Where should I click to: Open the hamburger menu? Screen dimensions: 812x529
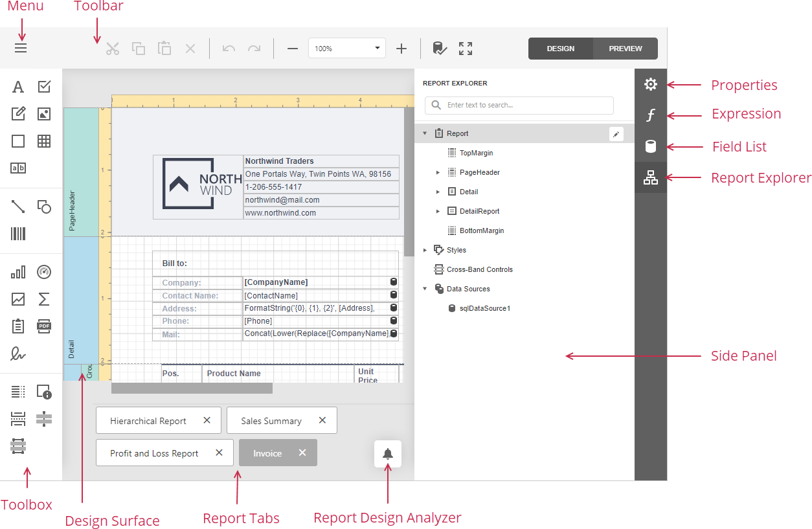[21, 49]
